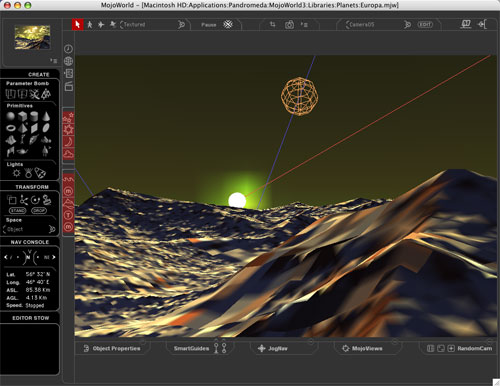Image resolution: width=500 pixels, height=386 pixels.
Task: Open the globe planet icon in sidebar
Action: click(x=68, y=61)
